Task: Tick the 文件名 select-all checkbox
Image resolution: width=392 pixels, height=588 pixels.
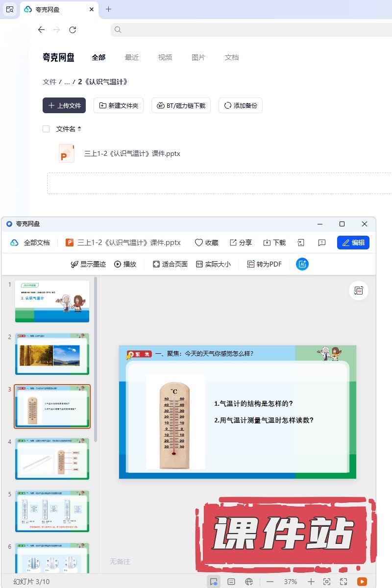Action: [46, 129]
